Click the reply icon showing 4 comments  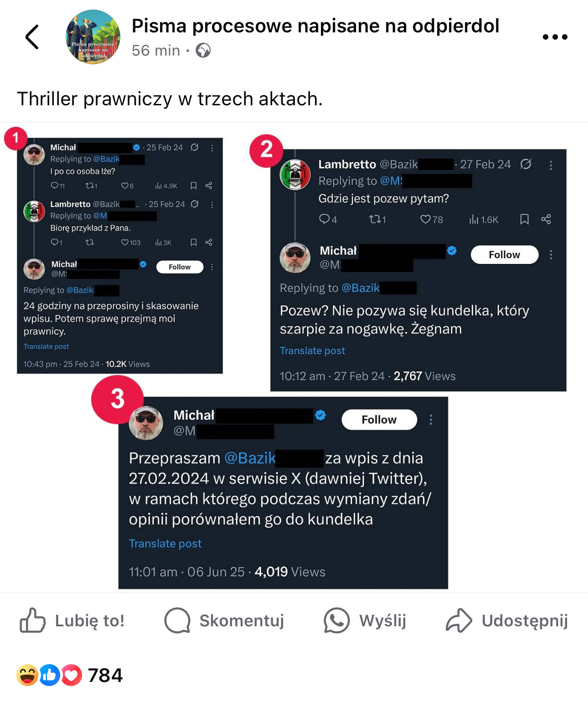[x=328, y=219]
